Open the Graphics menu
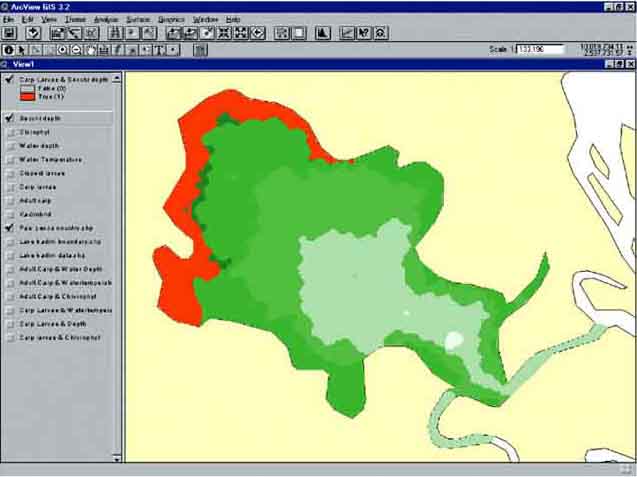The height and width of the screenshot is (477, 637). 172,19
